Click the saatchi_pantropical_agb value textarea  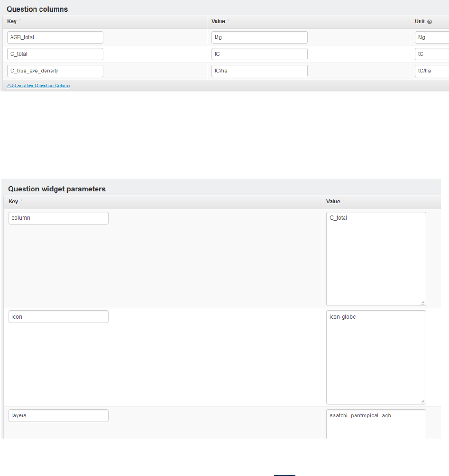[376, 424]
